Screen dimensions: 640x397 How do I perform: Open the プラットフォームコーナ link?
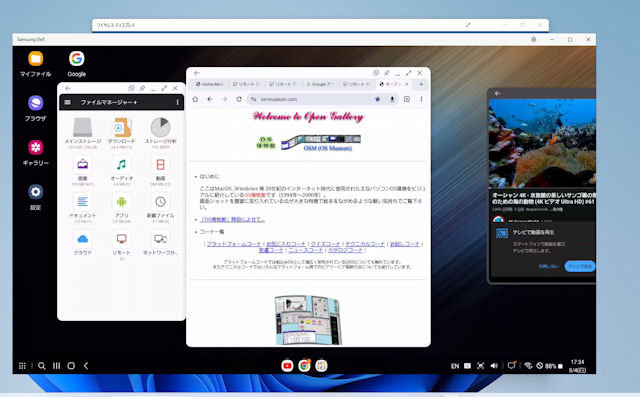tap(234, 244)
